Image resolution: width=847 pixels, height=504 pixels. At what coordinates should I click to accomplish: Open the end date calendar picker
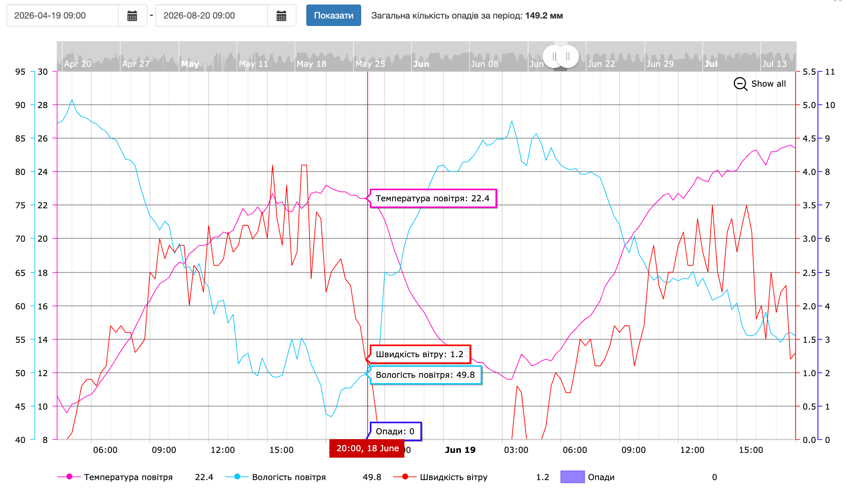(x=282, y=16)
